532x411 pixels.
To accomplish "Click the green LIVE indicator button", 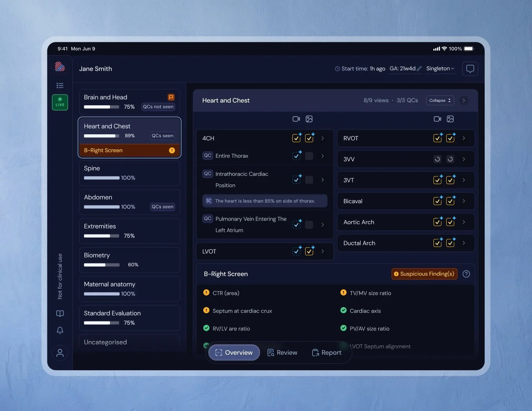I will tap(60, 102).
